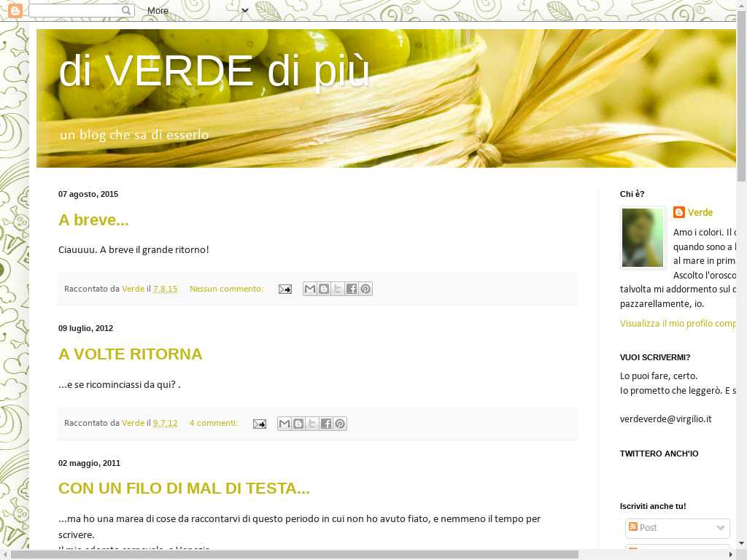Click the 07 agosto, 2015 date header
This screenshot has width=747, height=560.
[x=88, y=194]
